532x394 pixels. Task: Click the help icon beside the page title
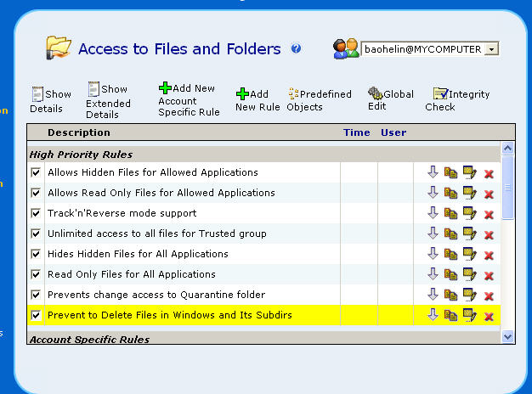coord(296,49)
